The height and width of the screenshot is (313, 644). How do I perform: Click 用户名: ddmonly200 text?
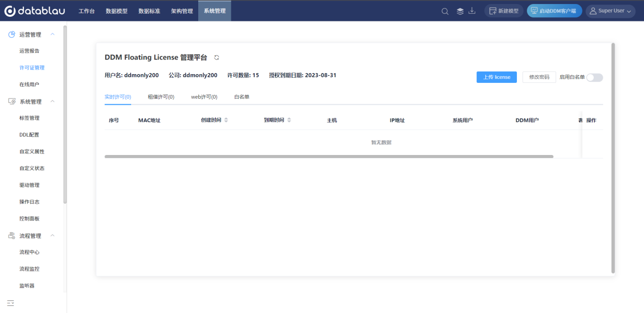(x=132, y=75)
